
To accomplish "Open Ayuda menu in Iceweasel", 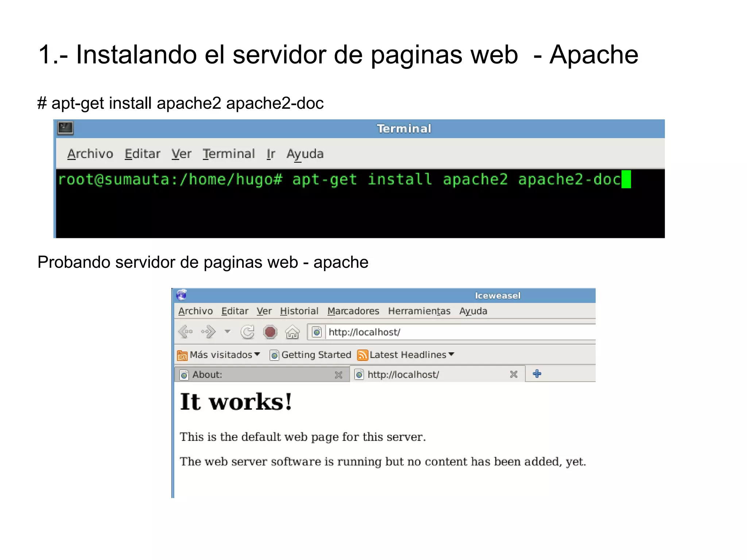I will (x=473, y=311).
